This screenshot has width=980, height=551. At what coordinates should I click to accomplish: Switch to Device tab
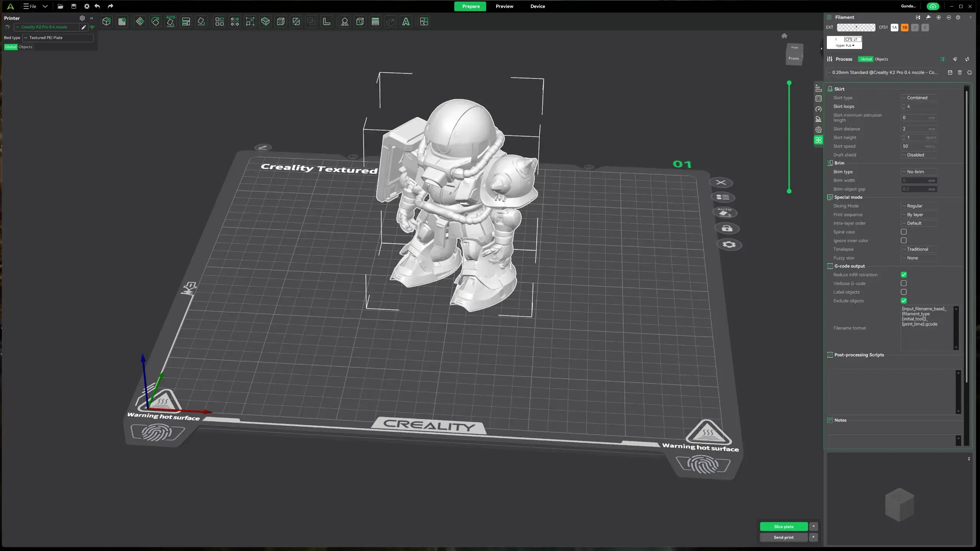pos(537,6)
